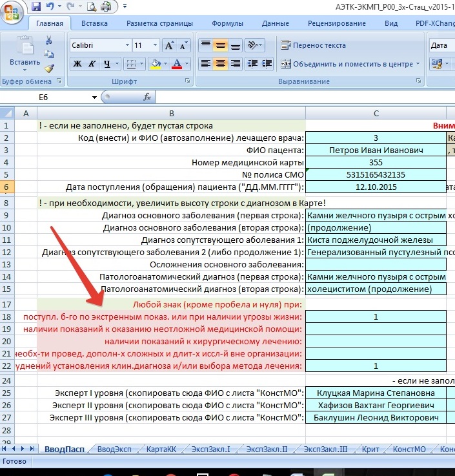Expand the fill color dropdown arrow

[166, 64]
